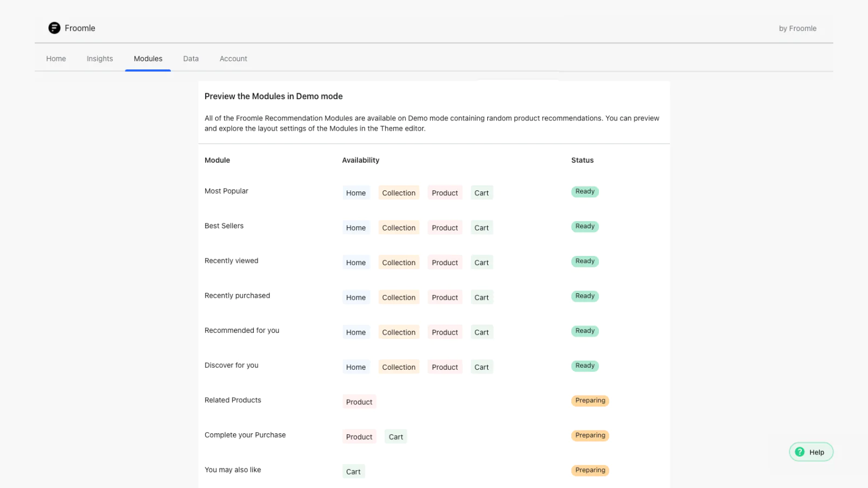Click Home tag in Most Popular row
Viewport: 868px width, 488px height.
(x=356, y=193)
